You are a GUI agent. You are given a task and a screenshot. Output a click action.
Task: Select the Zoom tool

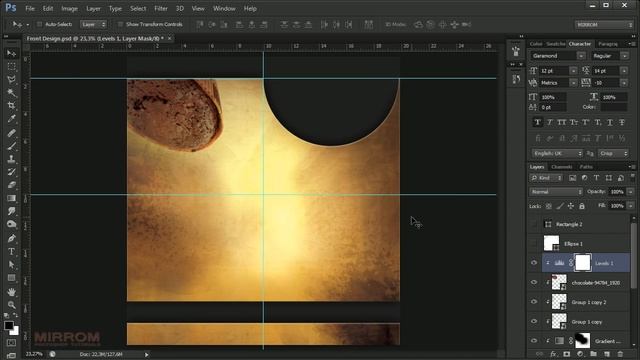[x=11, y=305]
